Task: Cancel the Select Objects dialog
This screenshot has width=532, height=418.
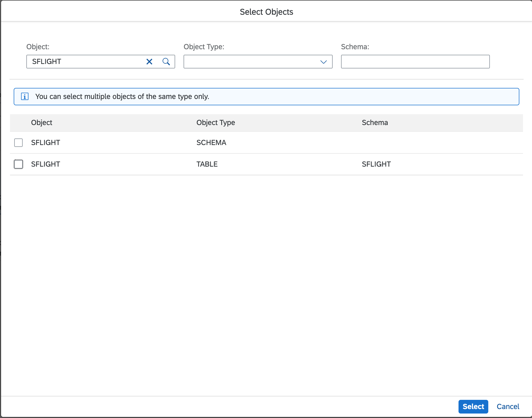Action: [x=508, y=406]
